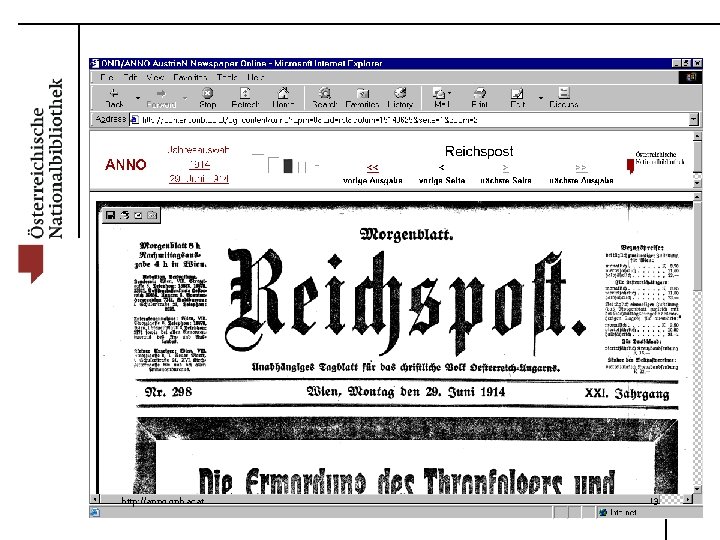
Task: Click the newspaper frame vertical scroll thumb
Action: 698,246
